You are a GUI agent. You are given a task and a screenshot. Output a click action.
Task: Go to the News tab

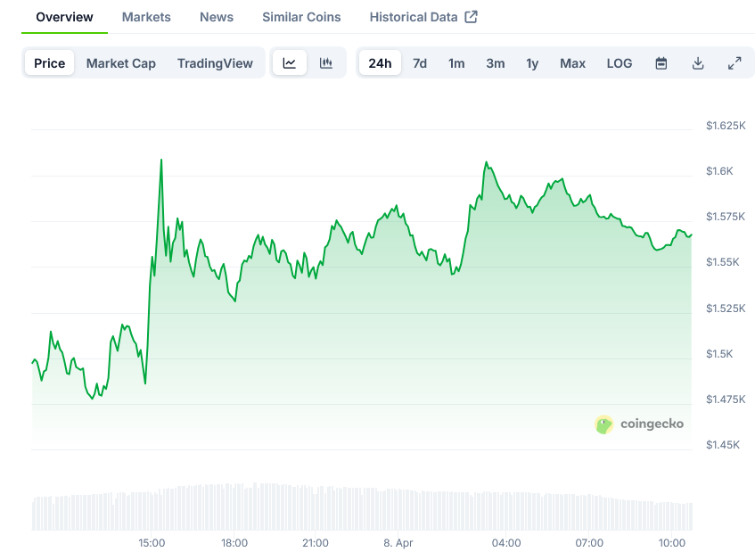point(217,17)
